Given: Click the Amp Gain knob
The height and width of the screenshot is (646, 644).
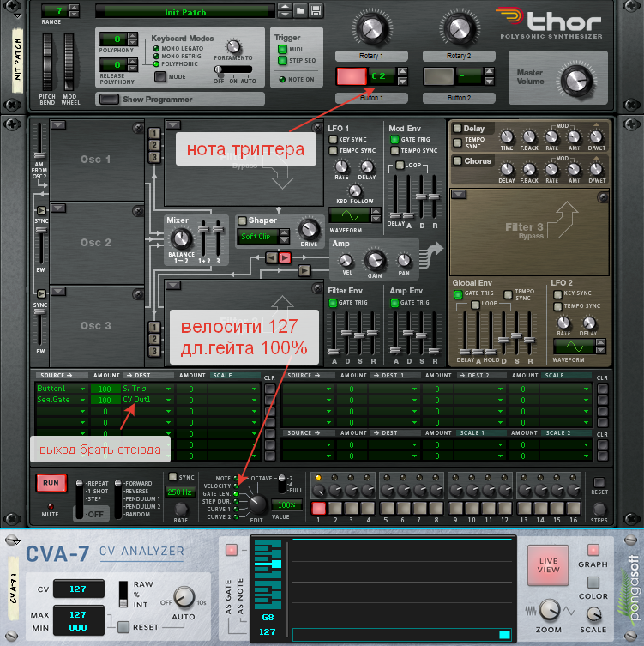Looking at the screenshot, I should 375,261.
